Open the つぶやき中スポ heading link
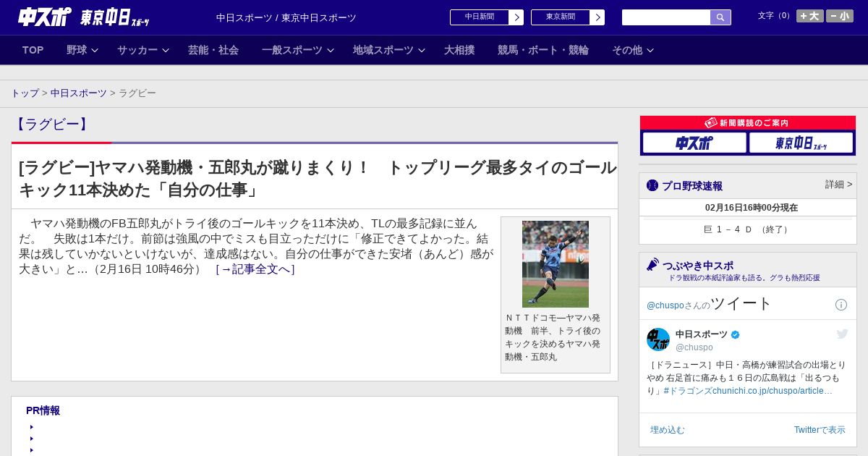 point(698,266)
